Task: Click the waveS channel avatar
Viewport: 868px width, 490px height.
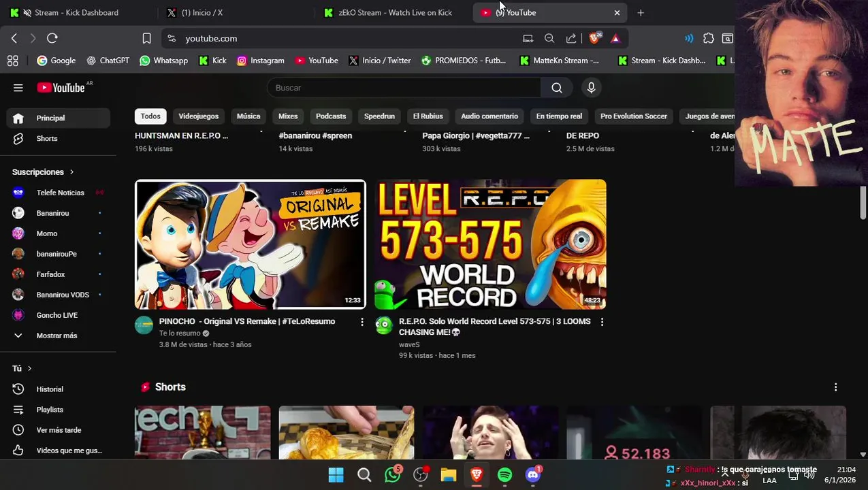Action: tap(384, 325)
